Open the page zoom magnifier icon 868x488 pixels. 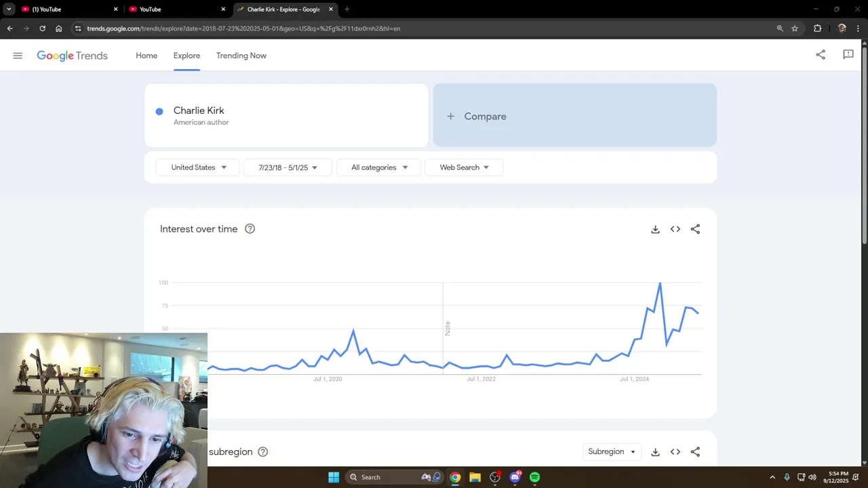pos(780,28)
